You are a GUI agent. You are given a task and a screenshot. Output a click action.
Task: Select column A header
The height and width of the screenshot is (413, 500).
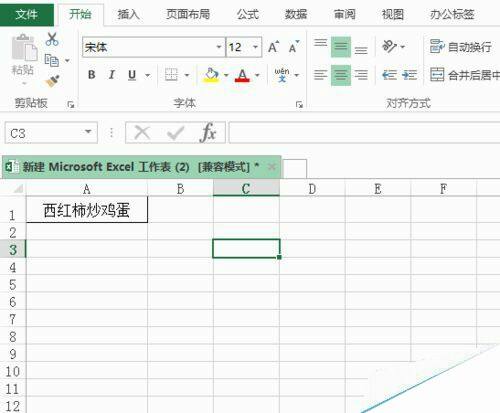click(87, 189)
